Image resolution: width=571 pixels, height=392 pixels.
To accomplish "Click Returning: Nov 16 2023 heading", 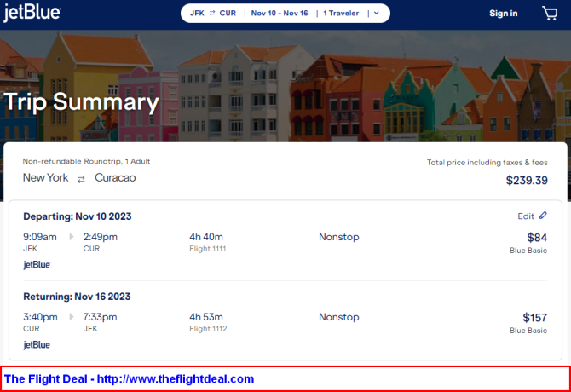I will pos(77,297).
